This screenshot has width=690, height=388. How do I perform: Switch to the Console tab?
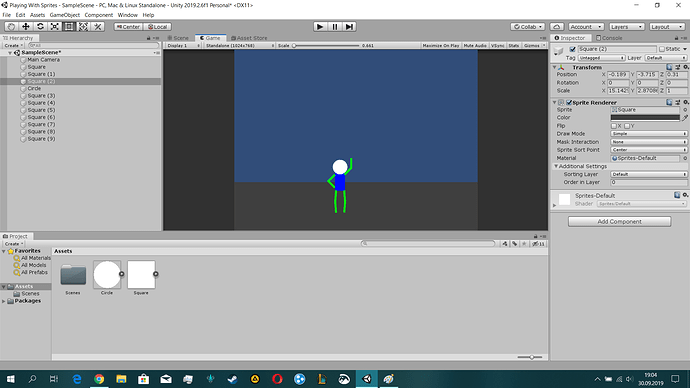(609, 38)
